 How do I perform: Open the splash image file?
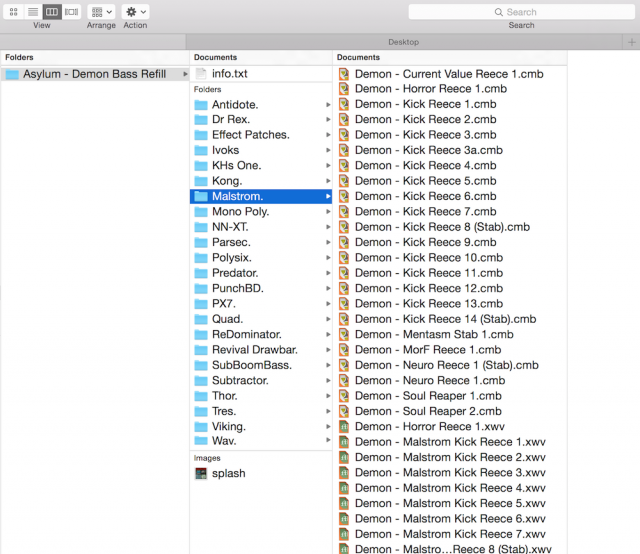coord(228,473)
